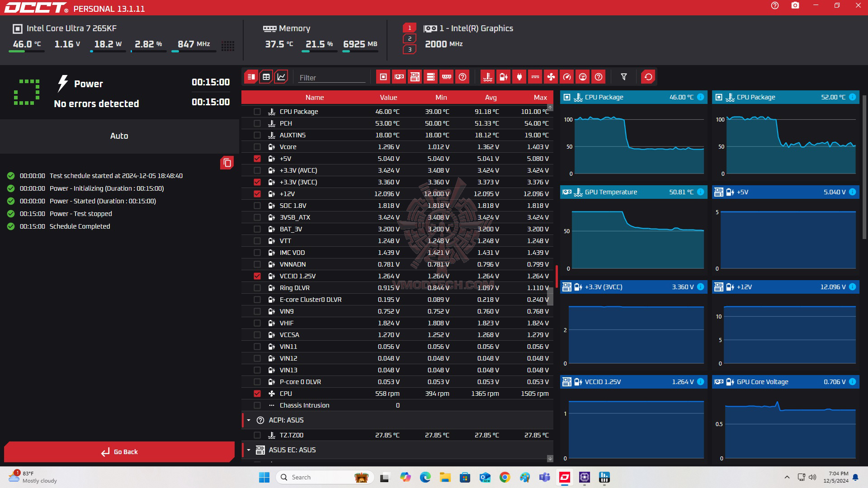Toggle the fan sensors filter icon
Screen dimensions: 868x488
click(551, 77)
